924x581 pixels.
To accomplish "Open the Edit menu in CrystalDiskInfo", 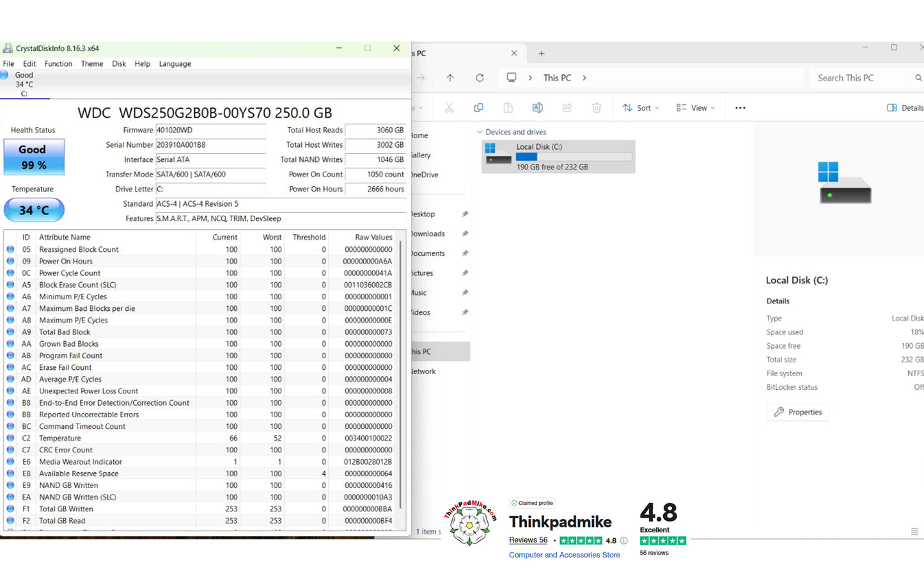I will coord(29,64).
